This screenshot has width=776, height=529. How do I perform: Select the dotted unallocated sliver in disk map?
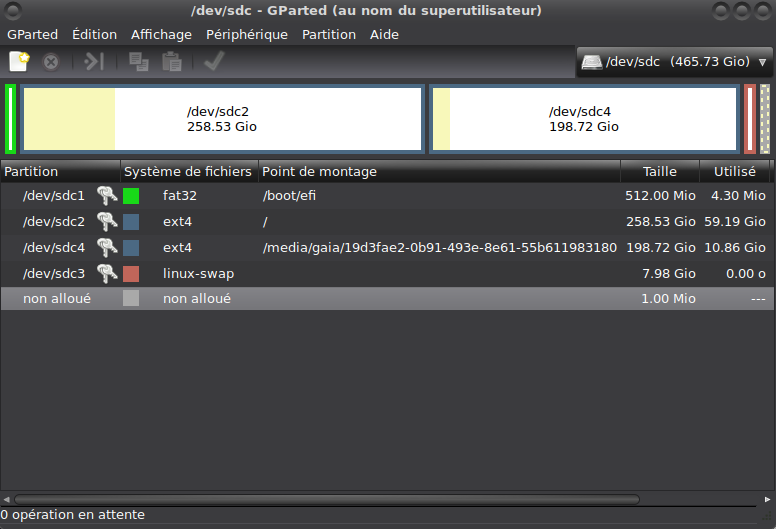tap(765, 119)
